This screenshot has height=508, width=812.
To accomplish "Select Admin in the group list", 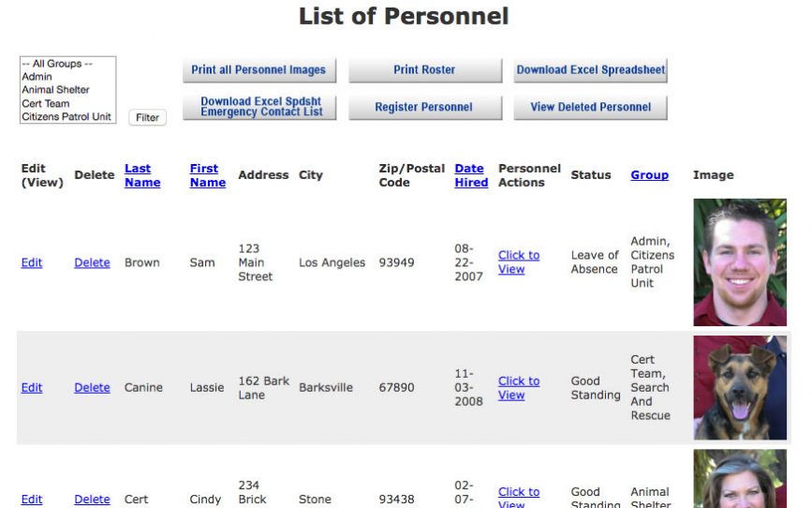I will (37, 77).
